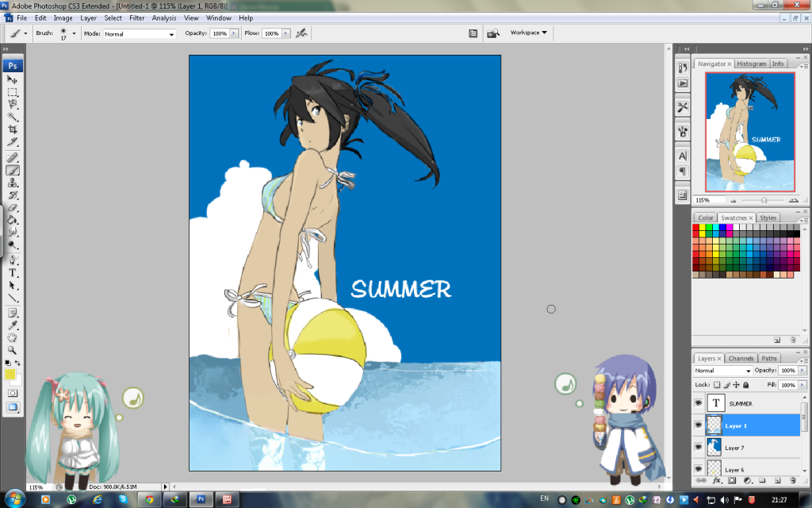Screen dimensions: 812x508
Task: Open the Actions panel icon
Action: [683, 83]
